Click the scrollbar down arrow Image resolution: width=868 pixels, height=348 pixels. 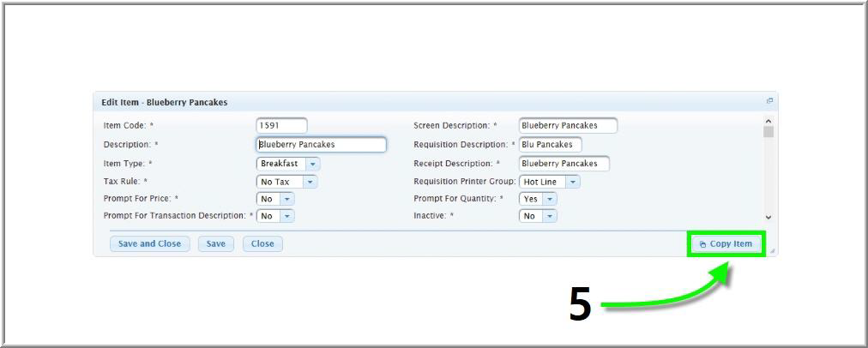pyautogui.click(x=768, y=219)
